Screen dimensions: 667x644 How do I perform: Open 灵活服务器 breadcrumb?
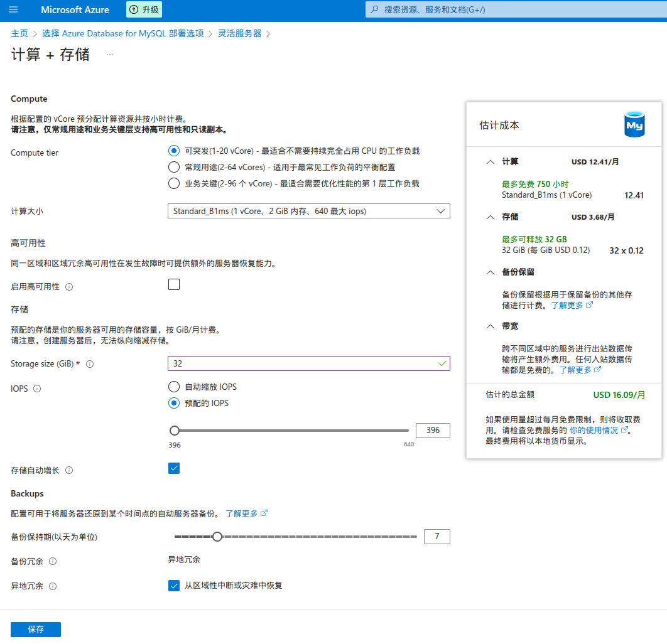tap(239, 34)
